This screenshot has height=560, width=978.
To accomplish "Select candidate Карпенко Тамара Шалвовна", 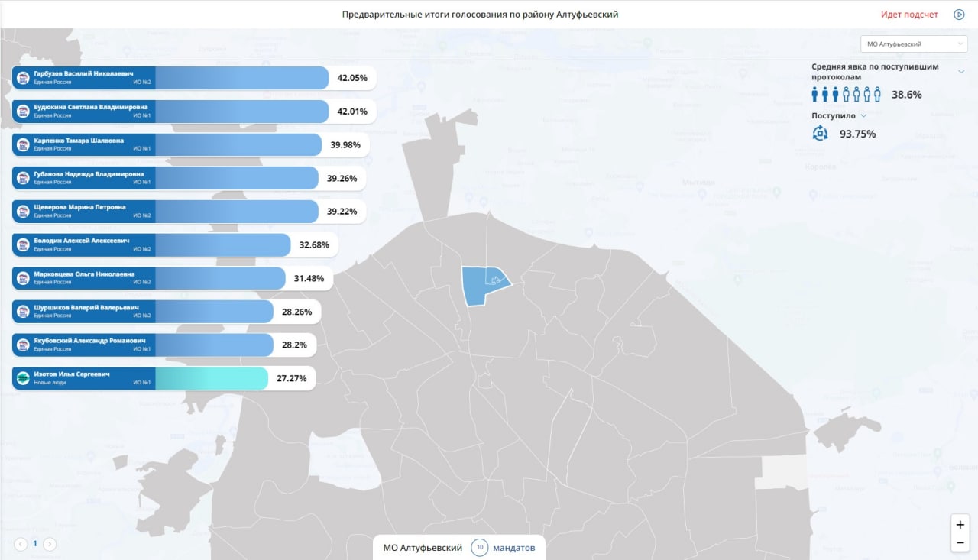I will [x=190, y=145].
